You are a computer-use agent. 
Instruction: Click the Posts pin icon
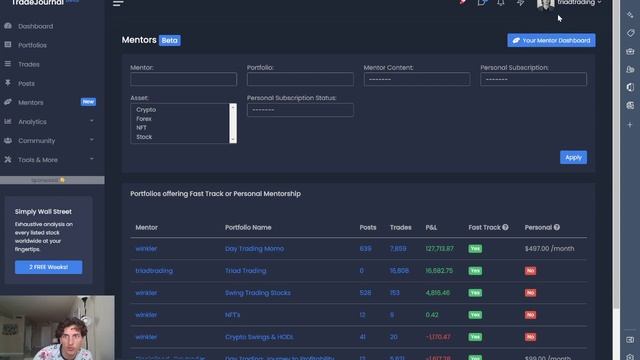pos(8,83)
